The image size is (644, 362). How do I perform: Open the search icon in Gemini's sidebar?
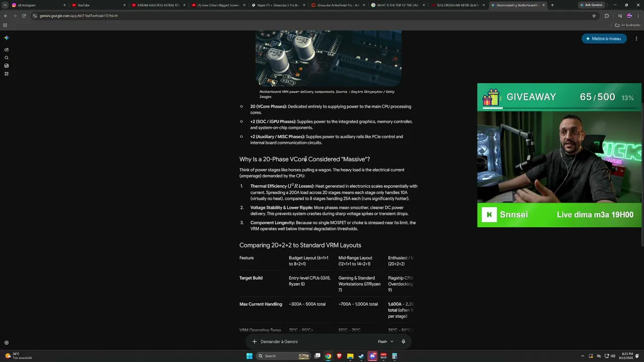click(x=7, y=58)
